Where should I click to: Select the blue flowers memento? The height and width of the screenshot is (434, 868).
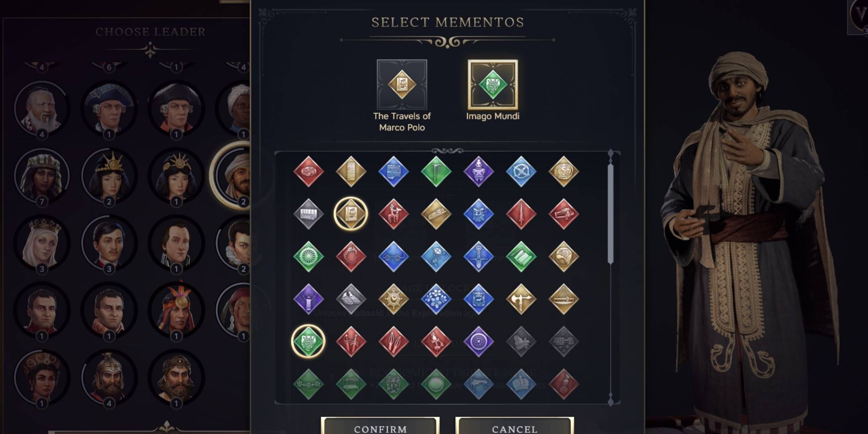tap(436, 299)
